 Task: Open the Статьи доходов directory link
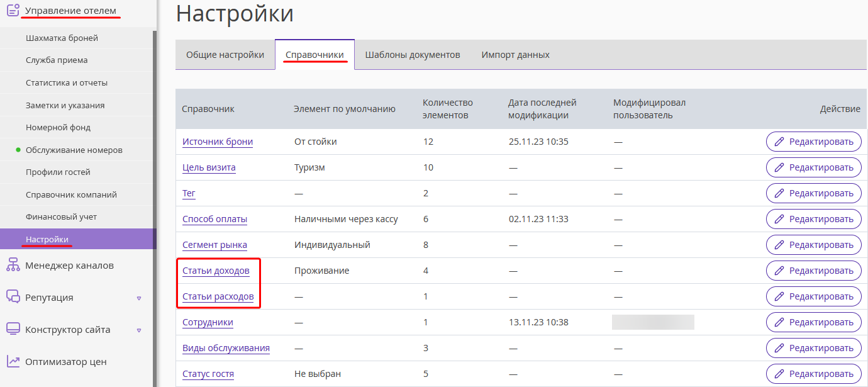point(216,271)
